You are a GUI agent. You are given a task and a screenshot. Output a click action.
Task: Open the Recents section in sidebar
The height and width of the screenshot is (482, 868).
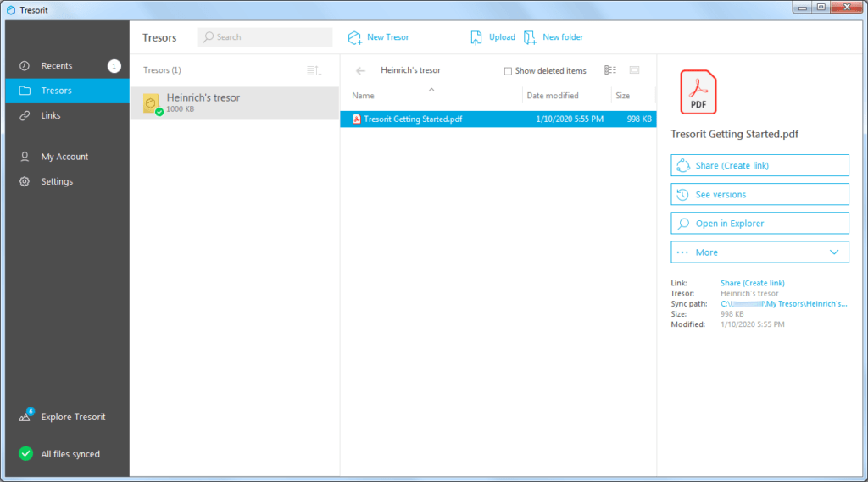67,66
